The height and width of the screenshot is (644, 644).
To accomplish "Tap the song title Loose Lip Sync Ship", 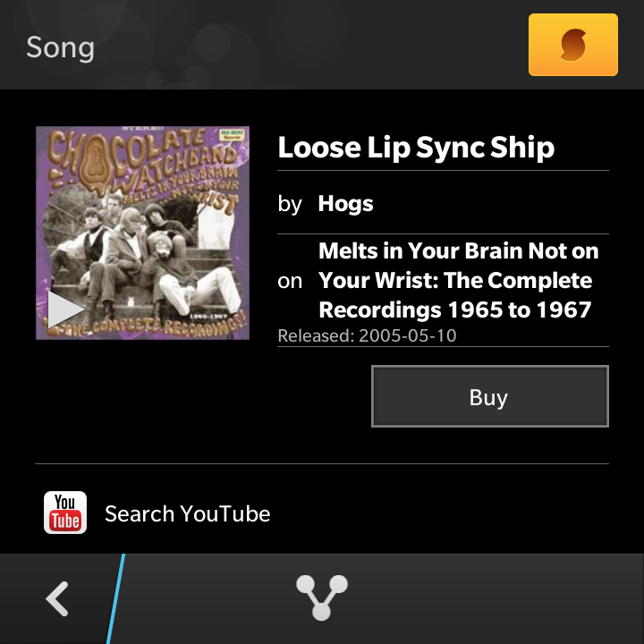I will click(416, 148).
